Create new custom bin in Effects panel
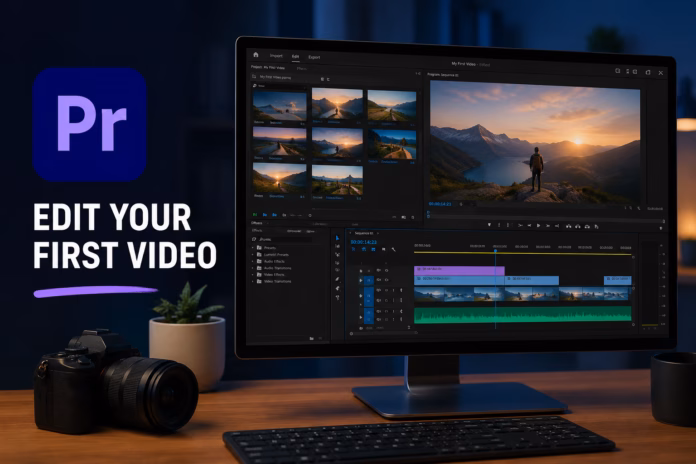Viewport: 696px width, 464px height. tap(312, 338)
